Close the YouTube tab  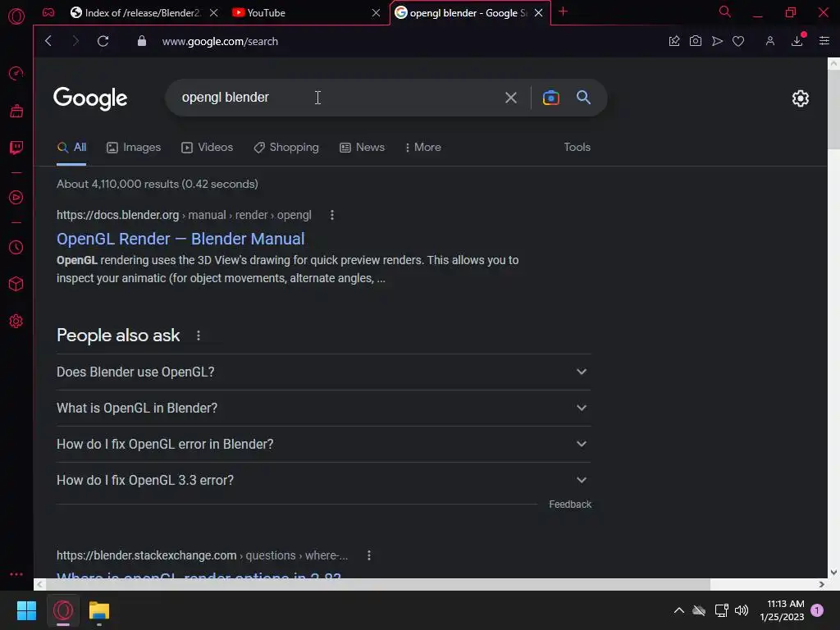[x=376, y=13]
